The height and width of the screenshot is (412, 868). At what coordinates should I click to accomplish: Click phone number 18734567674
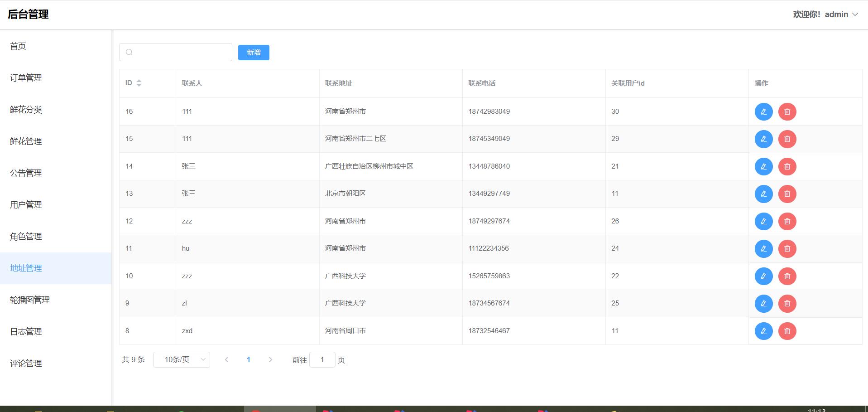pos(489,303)
